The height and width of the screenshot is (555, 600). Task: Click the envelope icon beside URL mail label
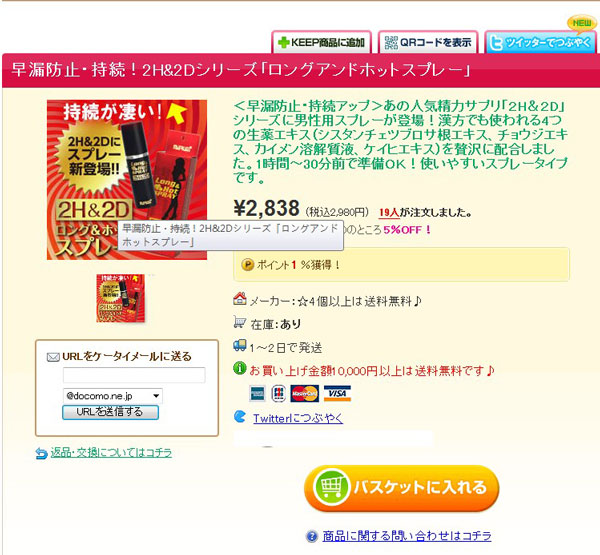pyautogui.click(x=53, y=357)
